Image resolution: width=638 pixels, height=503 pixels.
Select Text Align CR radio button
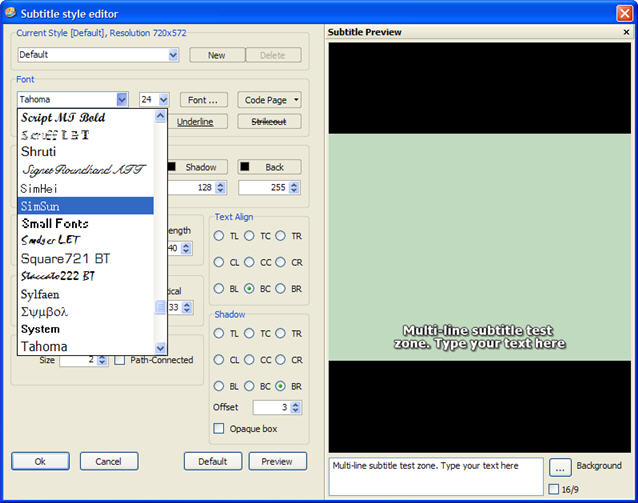(x=280, y=262)
